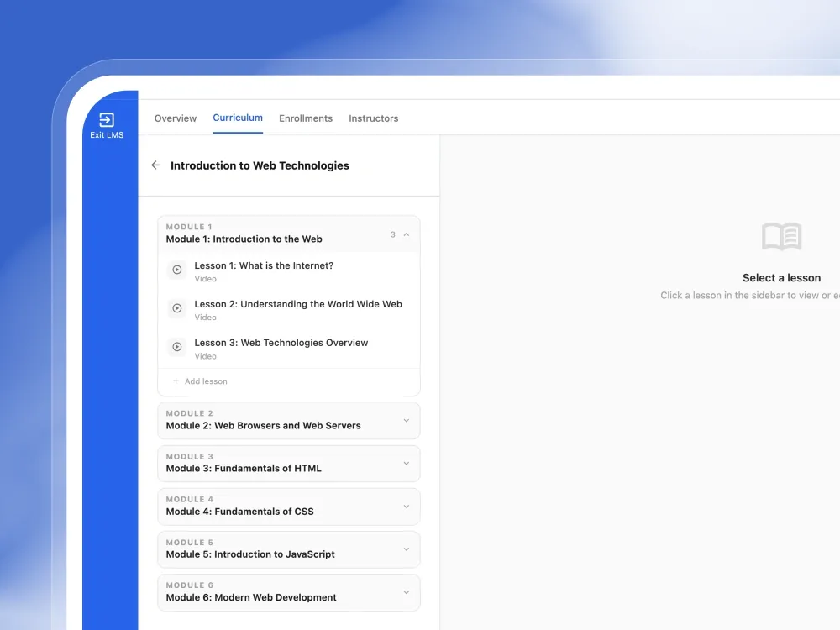Click the video icon for Lesson 1
This screenshot has width=840, height=630.
click(x=176, y=270)
